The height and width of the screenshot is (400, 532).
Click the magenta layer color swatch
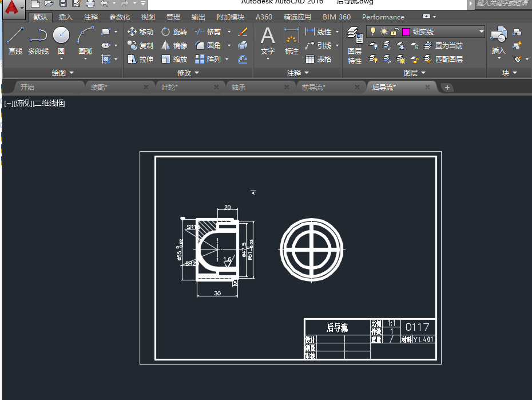406,32
